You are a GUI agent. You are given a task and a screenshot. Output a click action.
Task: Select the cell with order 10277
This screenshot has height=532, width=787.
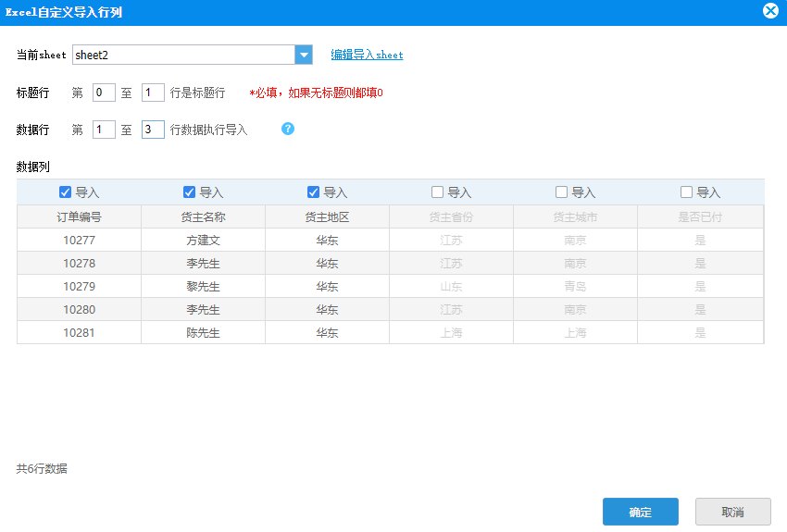pyautogui.click(x=80, y=241)
